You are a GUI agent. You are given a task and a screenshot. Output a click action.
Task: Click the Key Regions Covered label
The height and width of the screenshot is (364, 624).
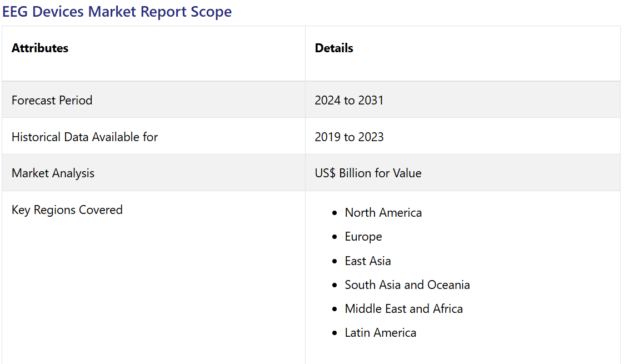67,210
